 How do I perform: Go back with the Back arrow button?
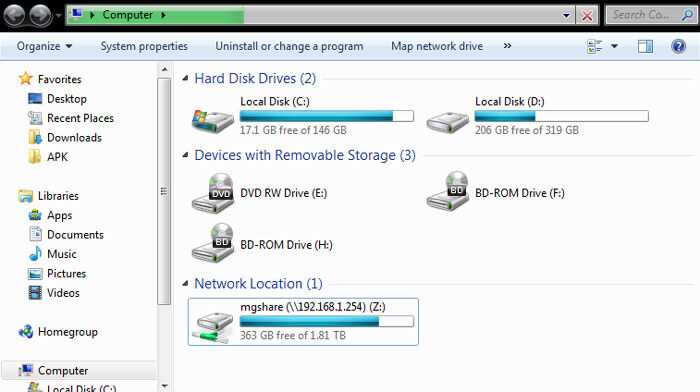coord(14,16)
